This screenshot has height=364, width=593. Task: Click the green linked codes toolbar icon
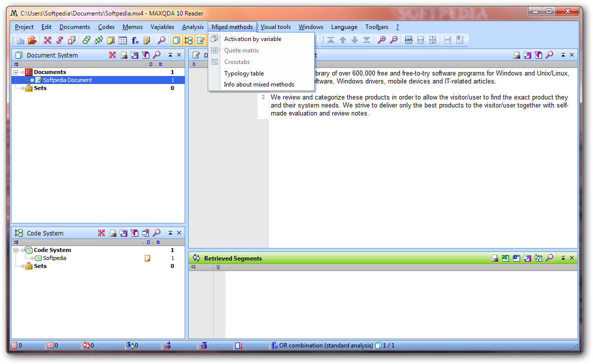[87, 40]
